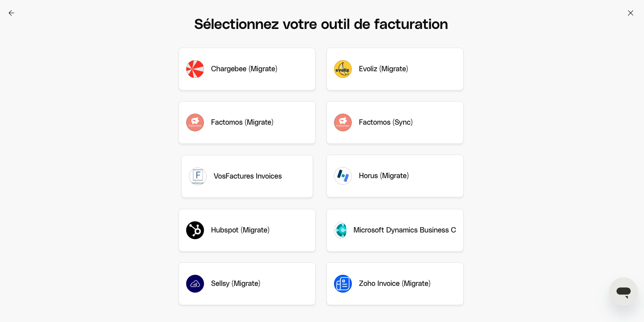
Task: Click the Hubspot black sprocket icon
Action: [195, 230]
